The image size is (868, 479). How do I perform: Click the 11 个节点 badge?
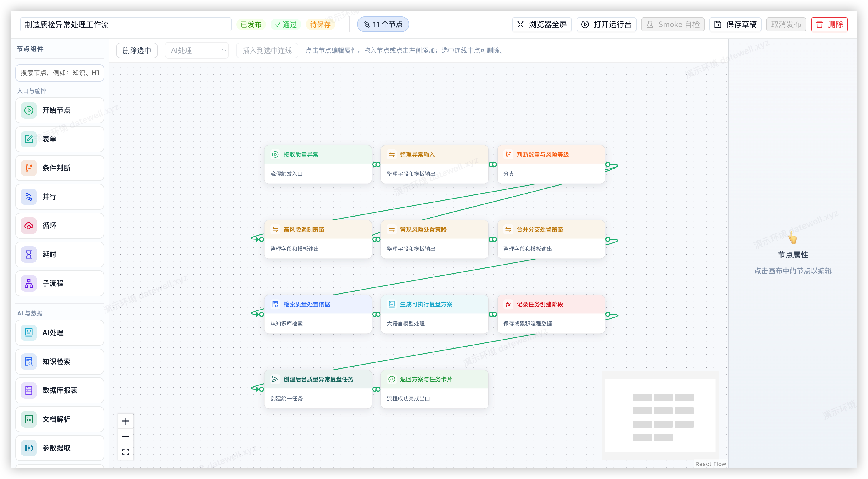tap(383, 24)
